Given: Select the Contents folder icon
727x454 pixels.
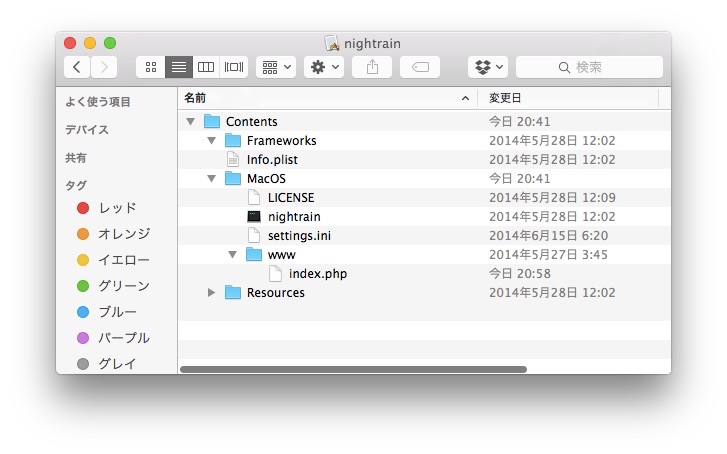Looking at the screenshot, I should tap(212, 121).
